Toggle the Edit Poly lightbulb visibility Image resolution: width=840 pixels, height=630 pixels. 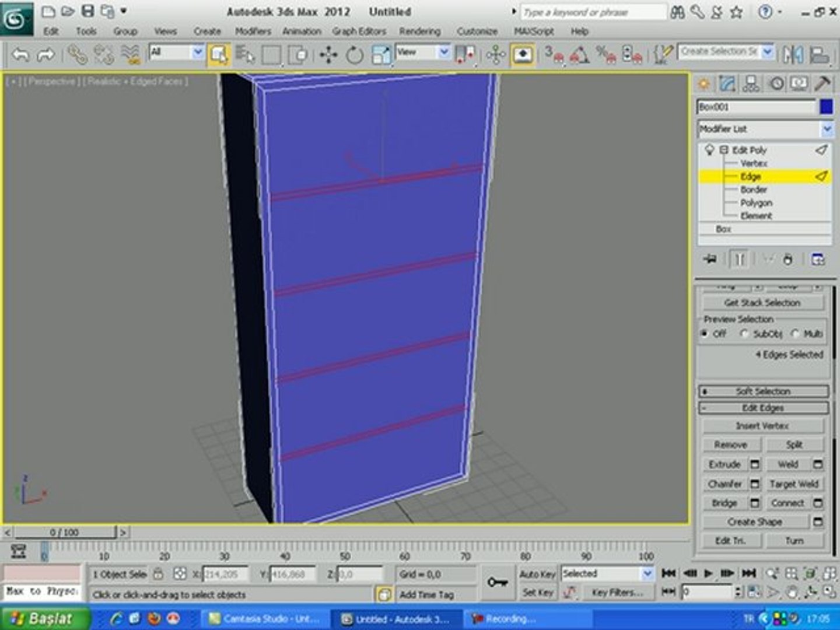(x=709, y=150)
